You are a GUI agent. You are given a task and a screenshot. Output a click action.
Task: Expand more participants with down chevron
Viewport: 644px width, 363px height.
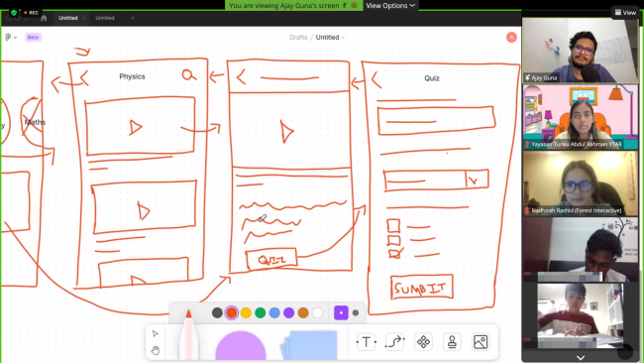(581, 358)
